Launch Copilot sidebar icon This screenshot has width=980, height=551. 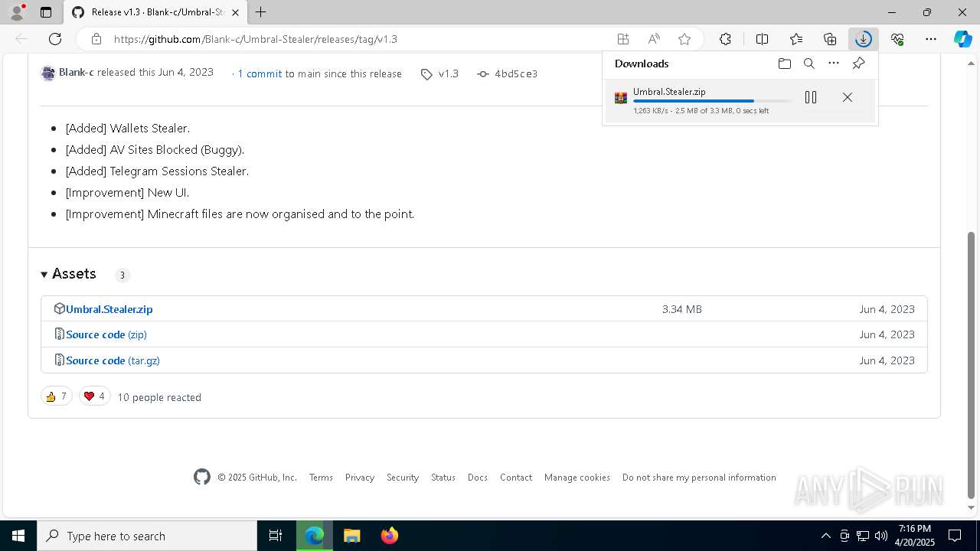point(962,39)
